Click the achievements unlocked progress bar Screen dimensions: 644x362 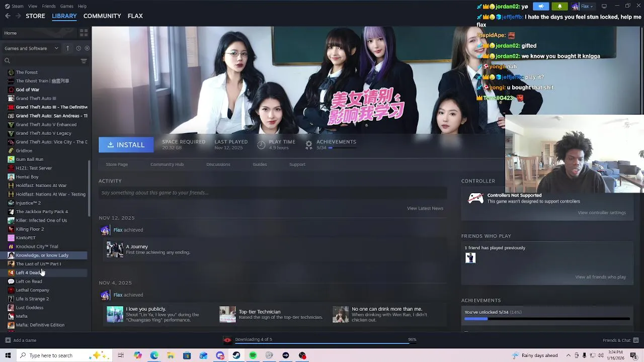pos(547,319)
